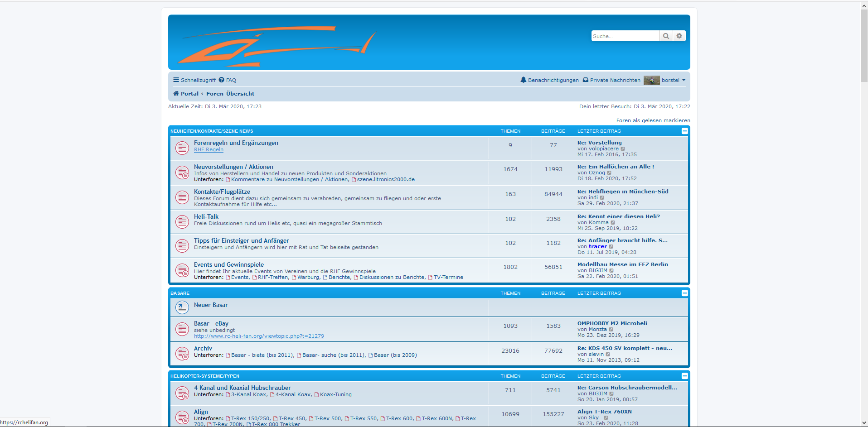View latest post icon next to volopiacere
Screen dimensions: 868x427
(623, 149)
